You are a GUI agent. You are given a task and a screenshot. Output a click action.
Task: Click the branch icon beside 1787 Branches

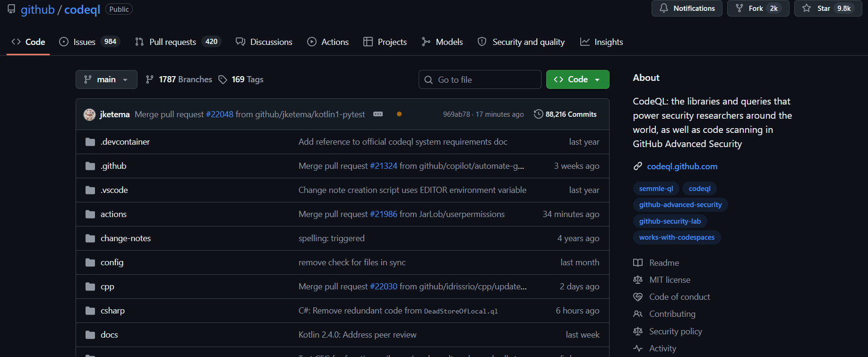point(150,79)
